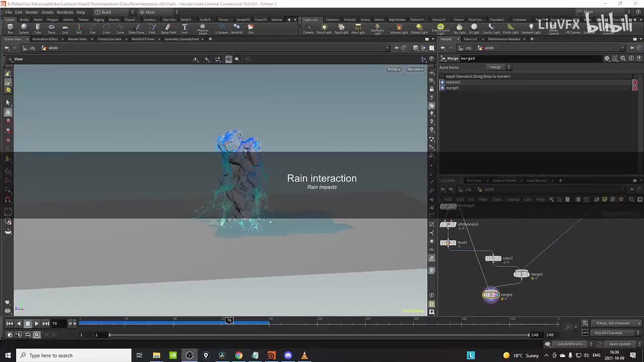644x362 pixels.
Task: Open the Persp viewport dropdown
Action: tap(393, 69)
